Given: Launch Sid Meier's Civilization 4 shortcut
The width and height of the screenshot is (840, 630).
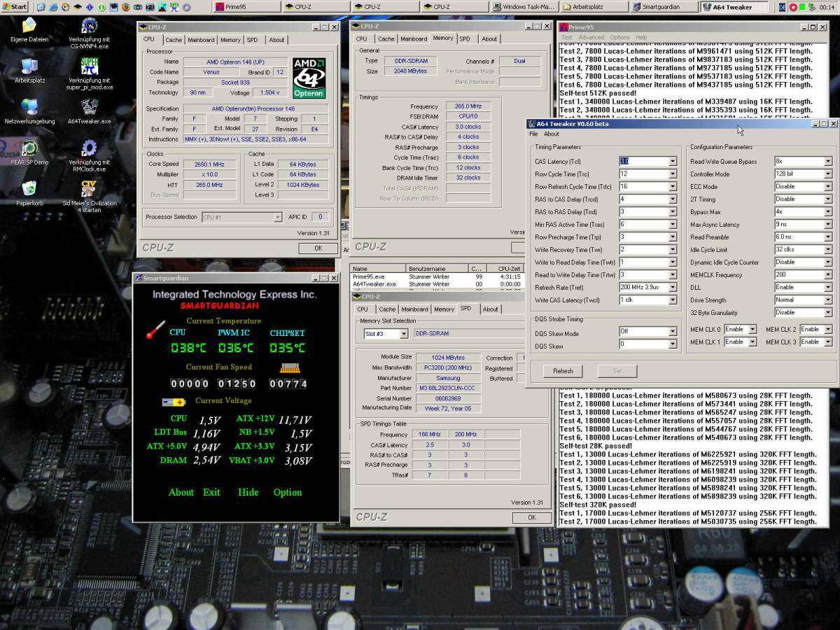Looking at the screenshot, I should (x=89, y=189).
